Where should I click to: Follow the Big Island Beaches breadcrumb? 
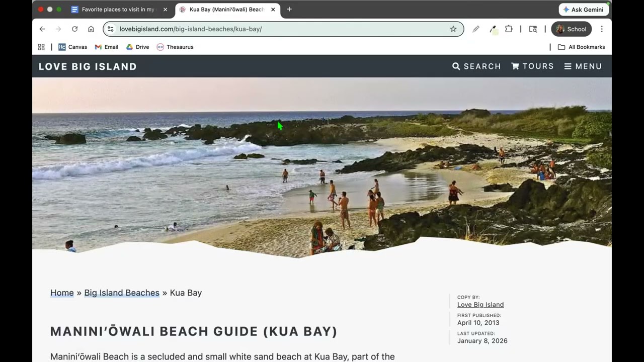122,293
